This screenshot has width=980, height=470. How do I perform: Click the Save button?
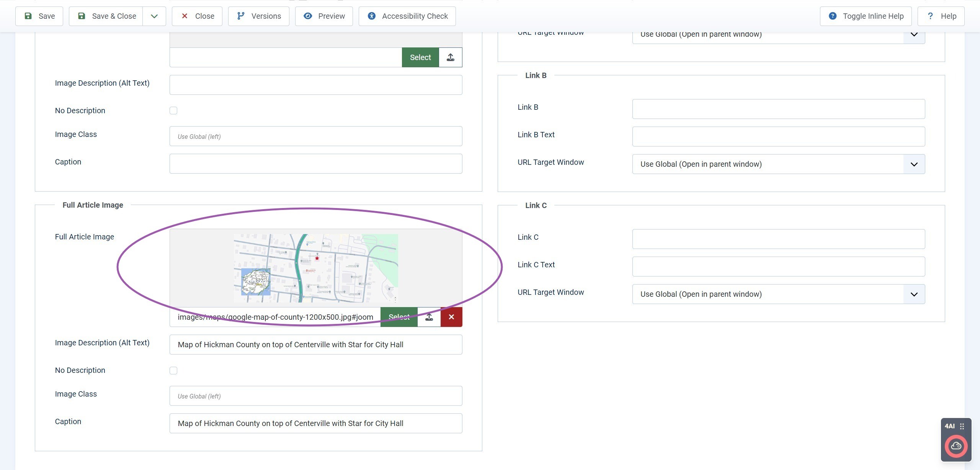tap(39, 16)
